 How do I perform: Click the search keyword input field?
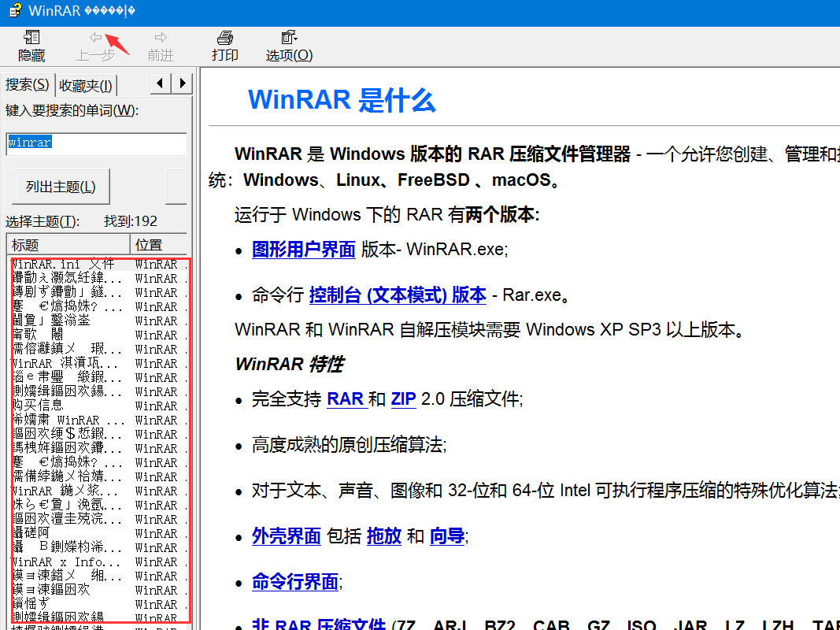tap(96, 144)
